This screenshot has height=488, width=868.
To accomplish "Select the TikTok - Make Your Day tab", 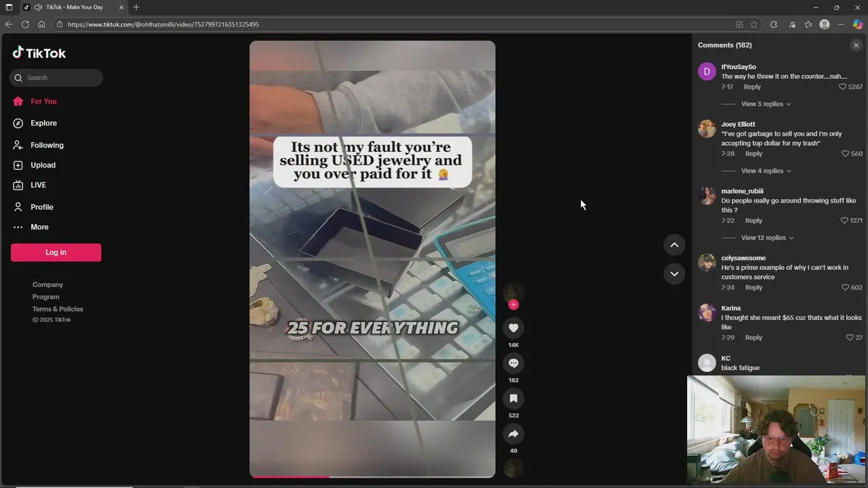I will 73,7.
